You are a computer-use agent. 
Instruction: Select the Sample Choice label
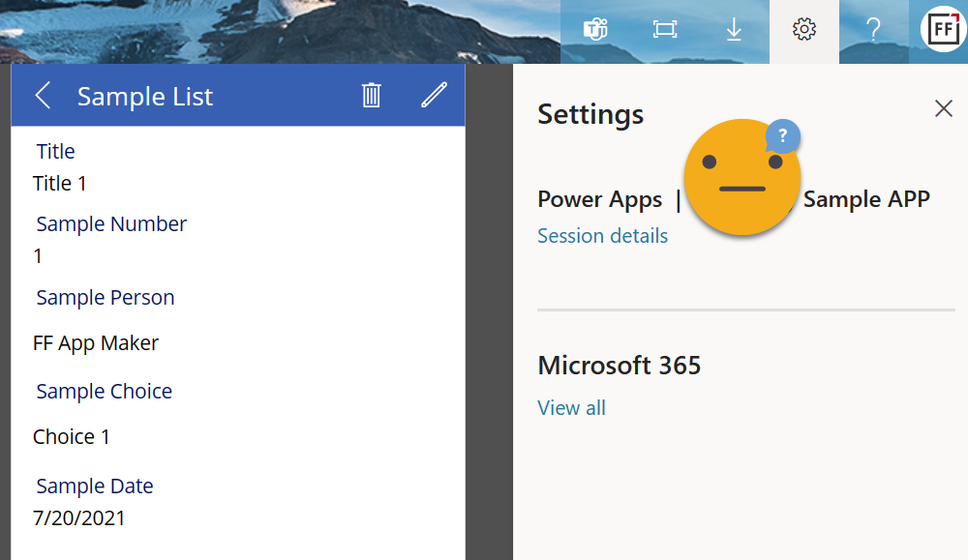(x=105, y=391)
